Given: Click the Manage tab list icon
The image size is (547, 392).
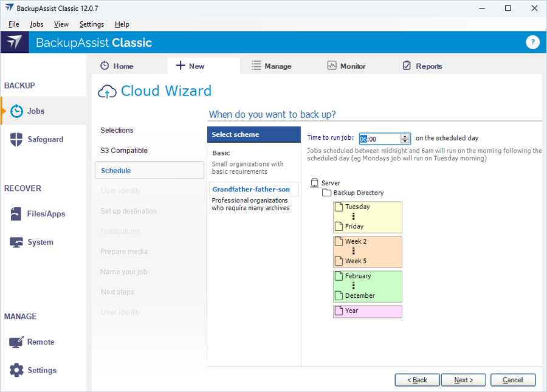Looking at the screenshot, I should [x=256, y=66].
